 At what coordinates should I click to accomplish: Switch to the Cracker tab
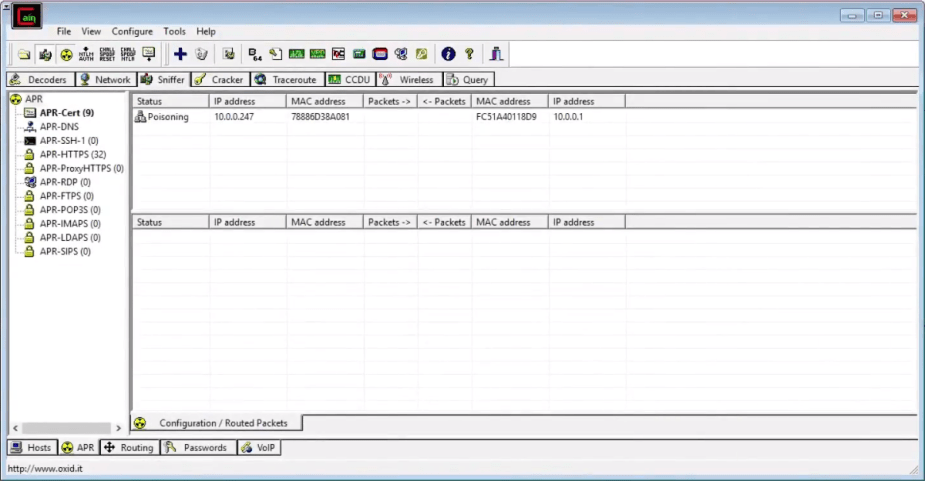click(218, 79)
